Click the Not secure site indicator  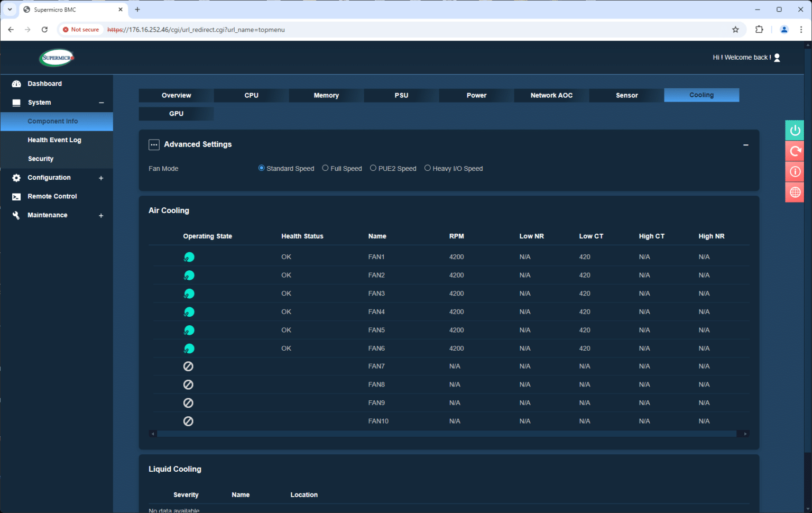pyautogui.click(x=81, y=30)
